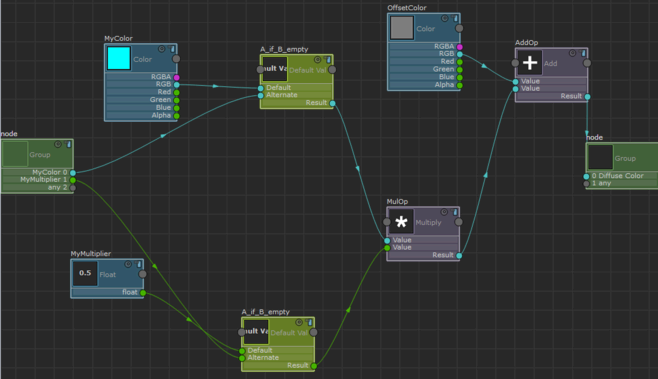
Task: Click the 0 Diffuse Color input port
Action: click(x=586, y=176)
